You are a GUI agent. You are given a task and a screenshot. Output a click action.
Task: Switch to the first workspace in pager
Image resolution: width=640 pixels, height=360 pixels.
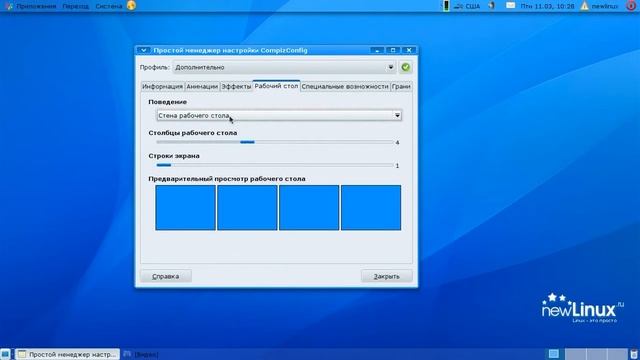tap(554, 354)
